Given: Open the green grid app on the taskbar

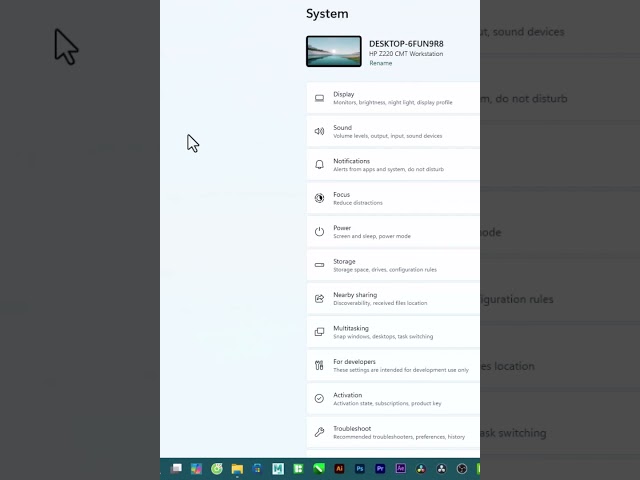Looking at the screenshot, I should (x=298, y=469).
